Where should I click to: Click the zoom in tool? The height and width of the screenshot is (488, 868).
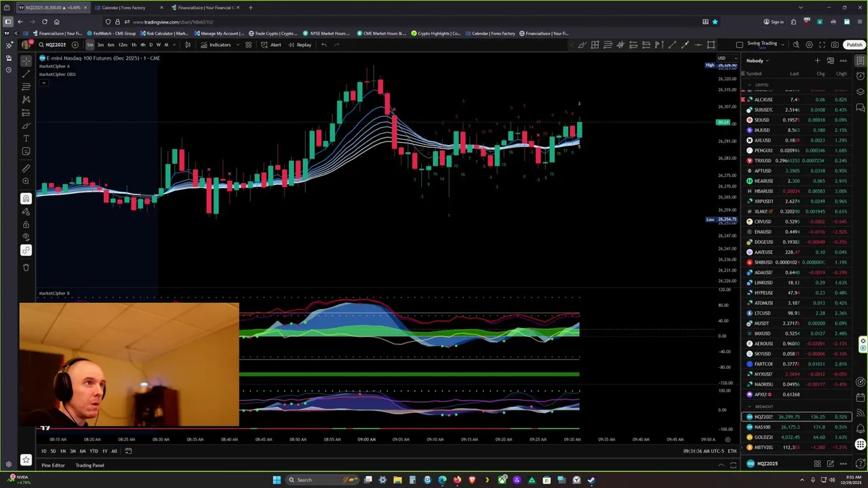tap(26, 181)
